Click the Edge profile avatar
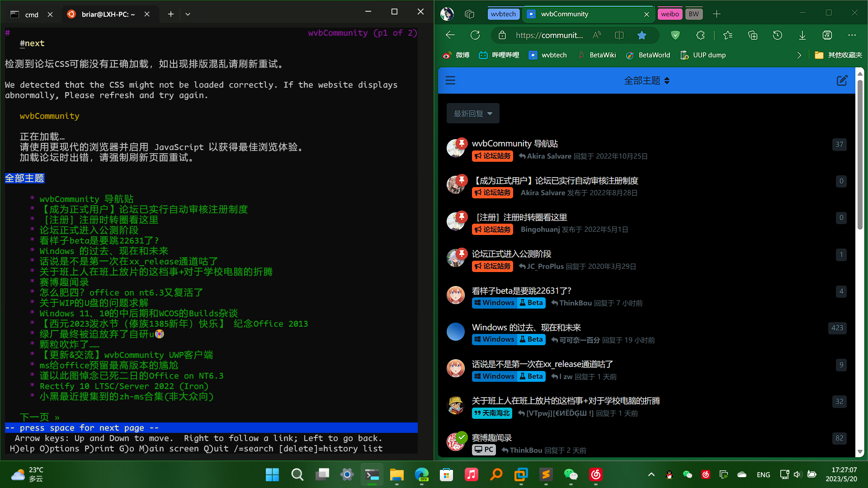 pos(447,14)
